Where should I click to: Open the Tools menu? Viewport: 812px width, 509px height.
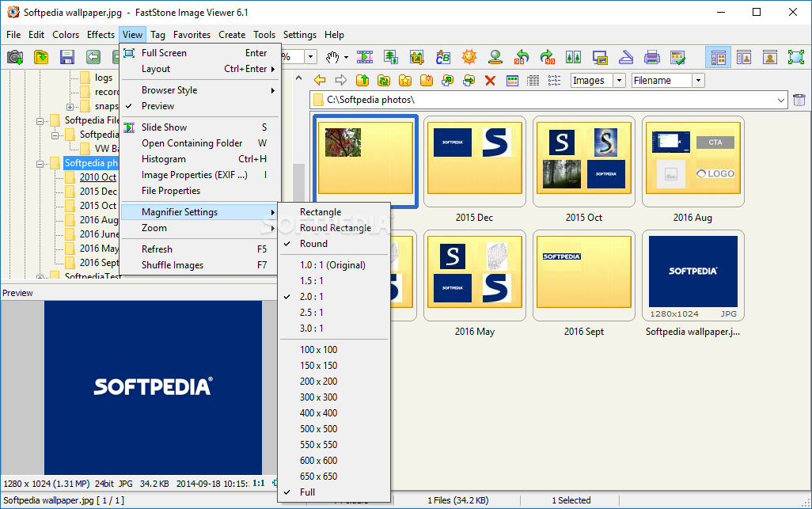coord(264,35)
